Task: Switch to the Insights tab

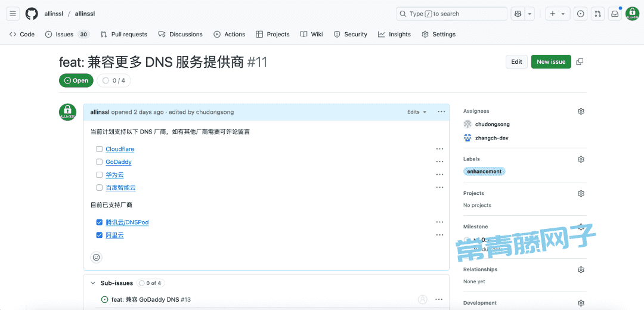Action: click(x=395, y=35)
